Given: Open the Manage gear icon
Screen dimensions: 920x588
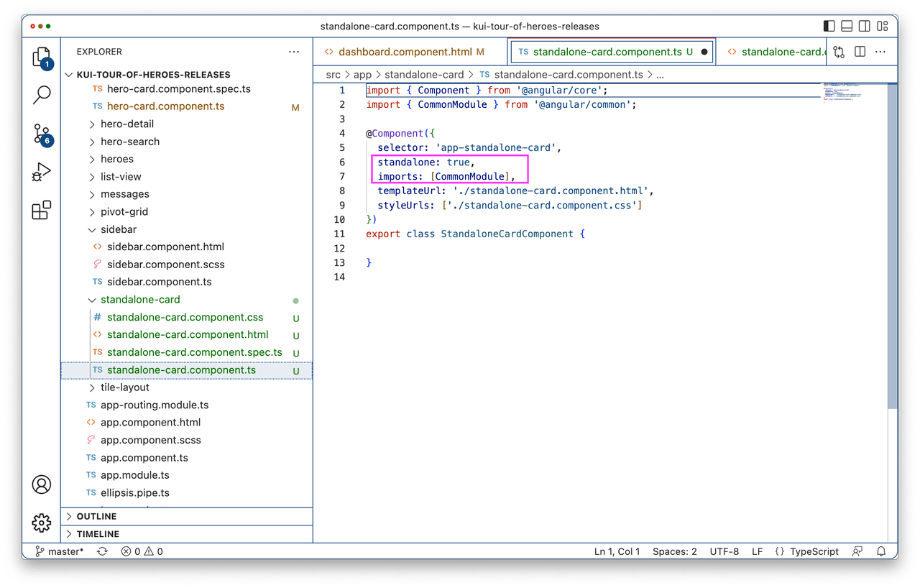Looking at the screenshot, I should click(x=42, y=523).
